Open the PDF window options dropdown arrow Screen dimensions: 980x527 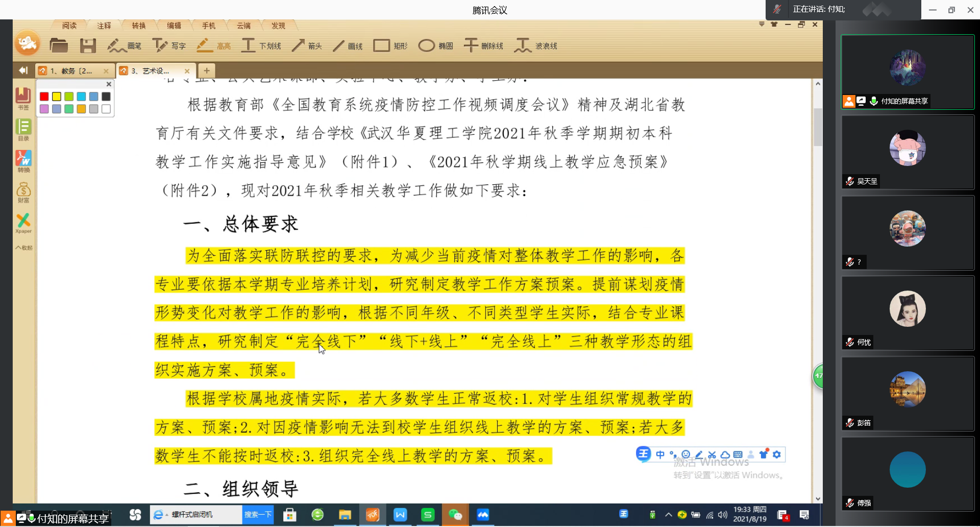pos(762,25)
